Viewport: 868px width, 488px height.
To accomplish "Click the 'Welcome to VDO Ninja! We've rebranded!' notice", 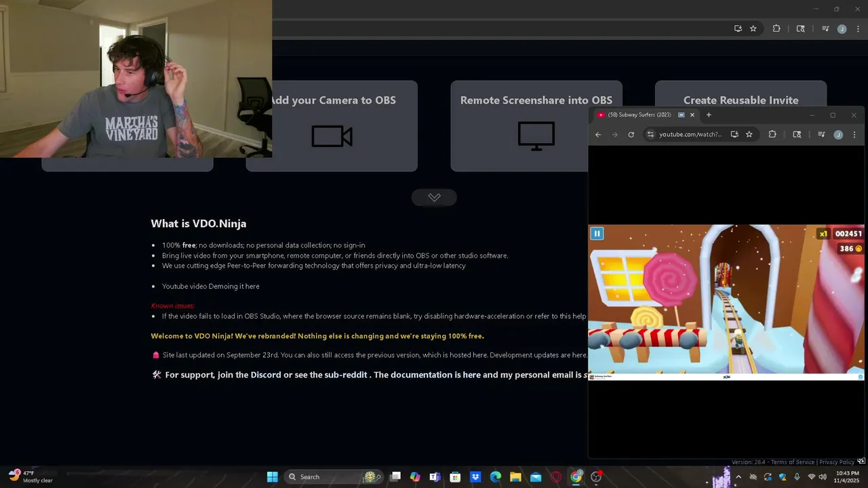I will pyautogui.click(x=317, y=336).
